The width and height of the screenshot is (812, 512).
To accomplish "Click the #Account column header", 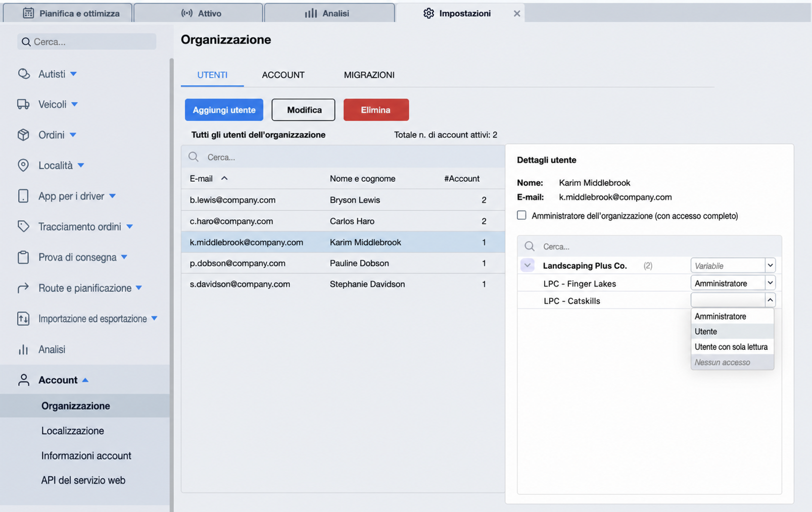I will coord(462,178).
